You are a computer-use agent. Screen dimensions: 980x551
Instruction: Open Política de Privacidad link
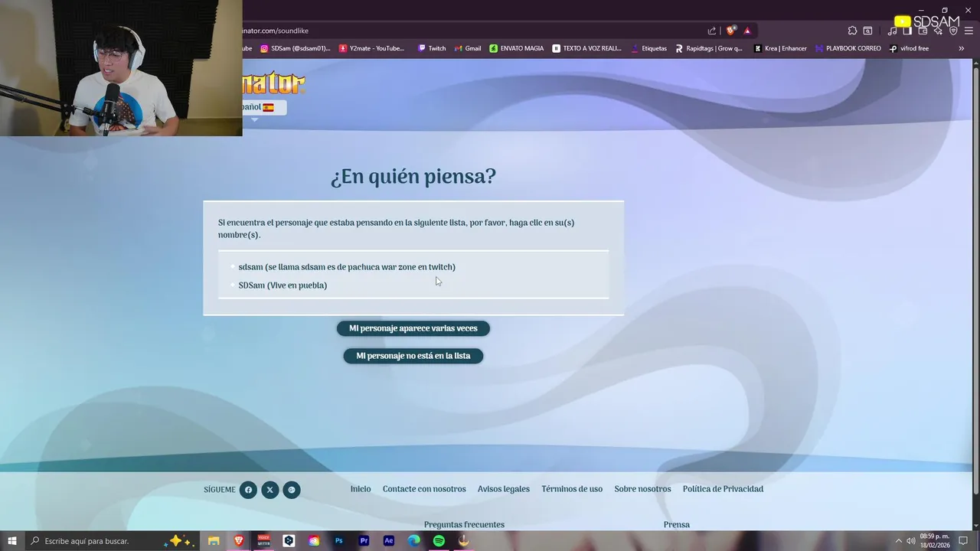pyautogui.click(x=723, y=489)
